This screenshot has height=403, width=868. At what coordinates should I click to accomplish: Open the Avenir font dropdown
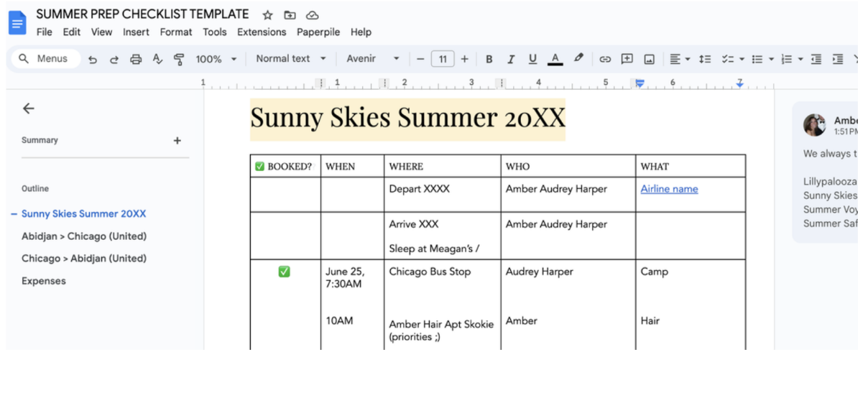[x=372, y=59]
